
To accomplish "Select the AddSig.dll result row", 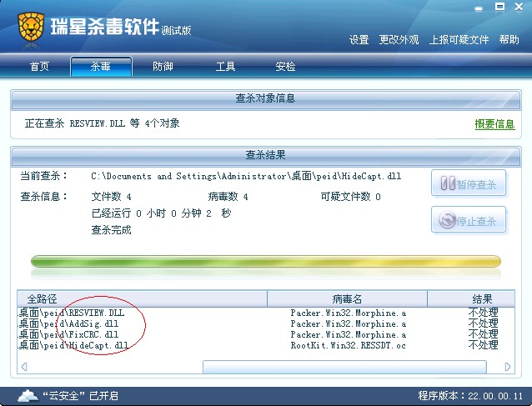I will tap(266, 323).
